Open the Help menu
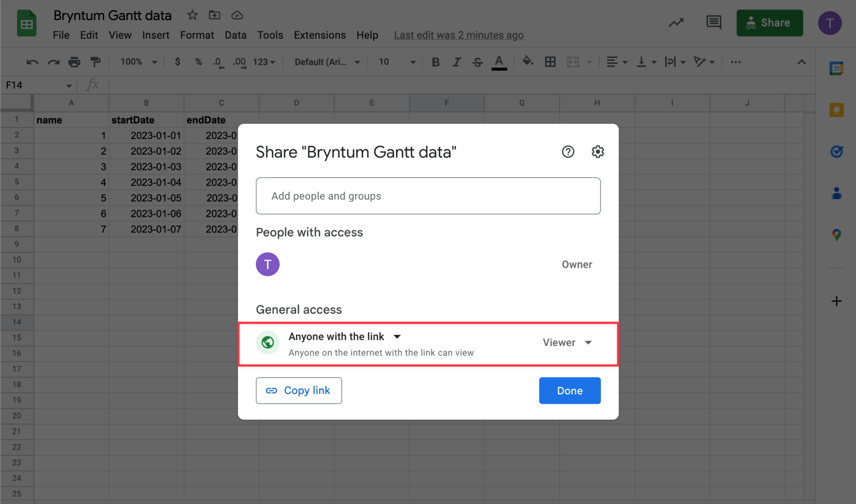The height and width of the screenshot is (504, 856). [367, 35]
